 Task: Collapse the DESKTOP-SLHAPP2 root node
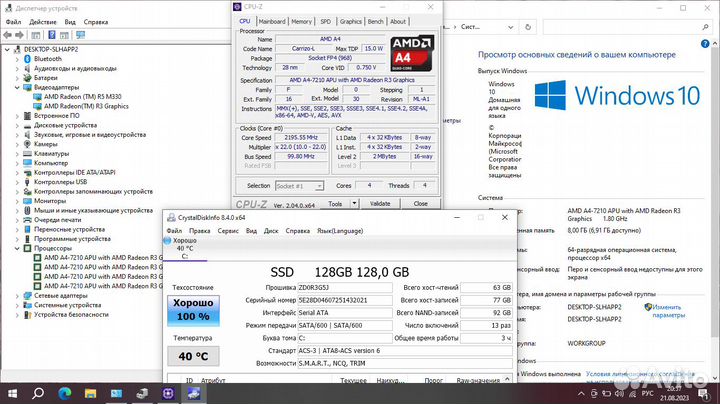pyautogui.click(x=7, y=49)
